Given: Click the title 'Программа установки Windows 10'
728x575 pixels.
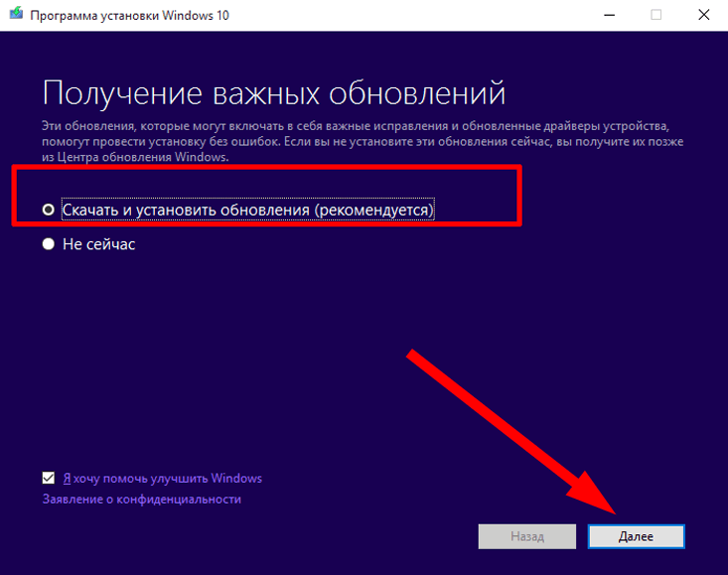Looking at the screenshot, I should [129, 16].
